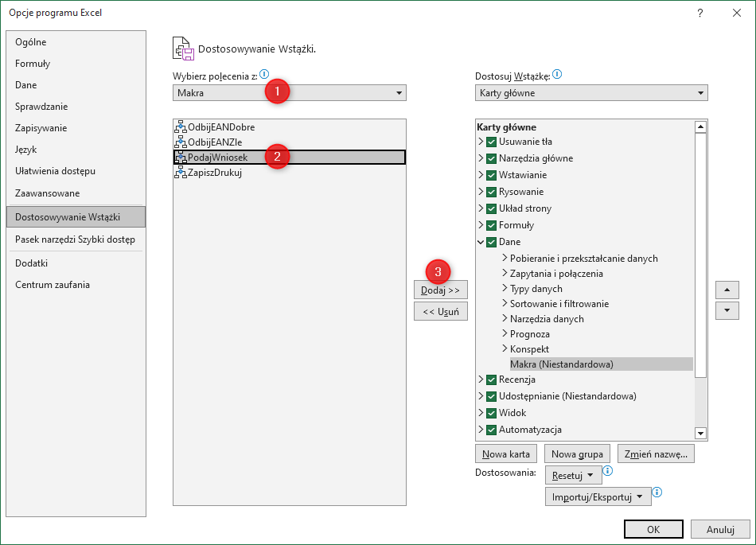Viewport: 756px width, 545px height.
Task: Click the move down arrow button
Action: 727,311
